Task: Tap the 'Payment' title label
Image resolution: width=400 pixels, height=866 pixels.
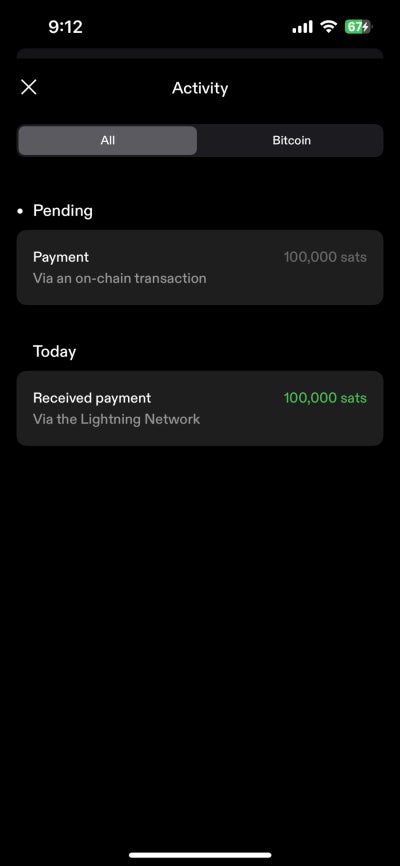Action: 61,257
